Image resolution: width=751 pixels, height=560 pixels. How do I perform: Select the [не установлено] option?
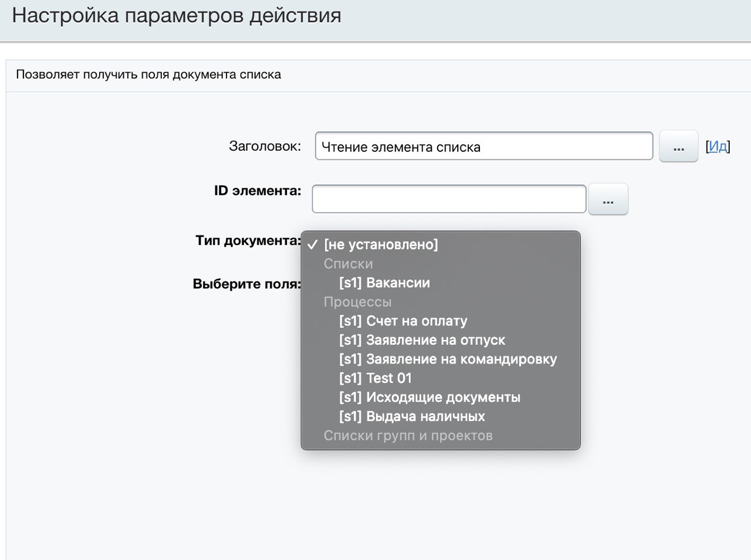381,245
